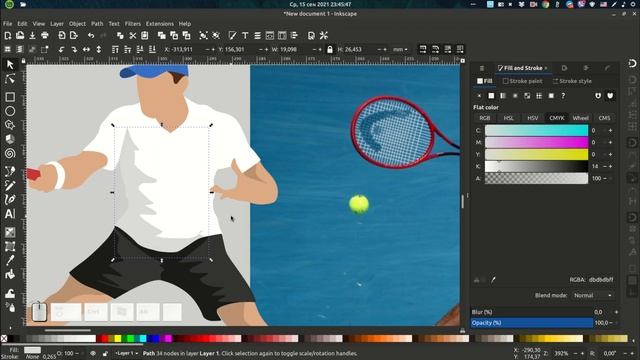Switch to CMS color mode
The width and height of the screenshot is (640, 360).
coord(604,118)
